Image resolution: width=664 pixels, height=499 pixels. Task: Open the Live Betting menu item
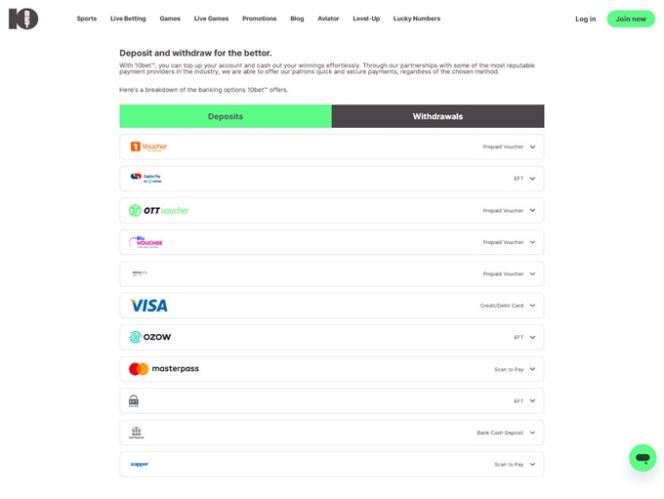128,18
